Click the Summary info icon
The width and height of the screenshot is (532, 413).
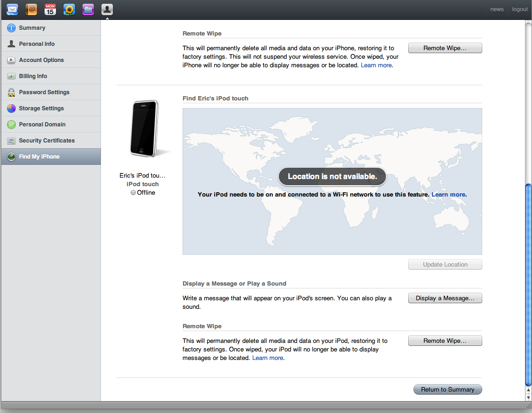click(x=11, y=28)
